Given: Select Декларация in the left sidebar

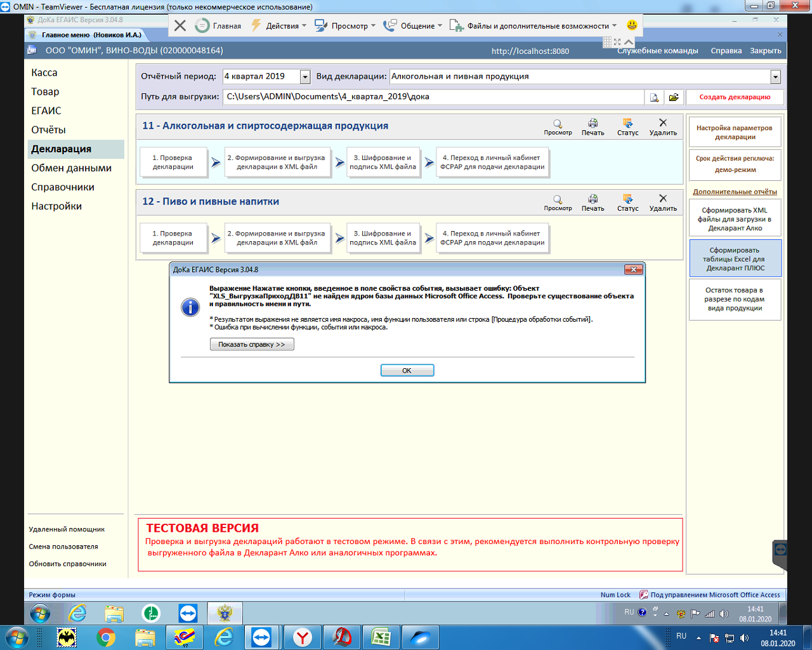Looking at the screenshot, I should (x=62, y=149).
